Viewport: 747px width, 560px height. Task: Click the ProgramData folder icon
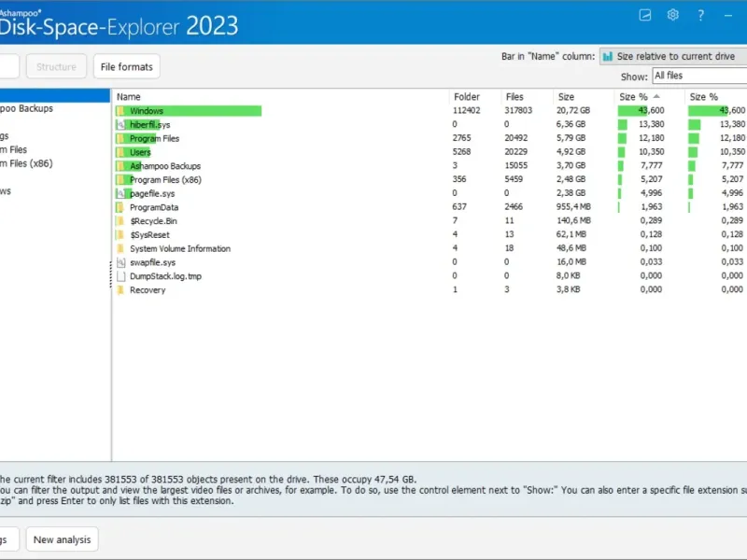(x=120, y=207)
